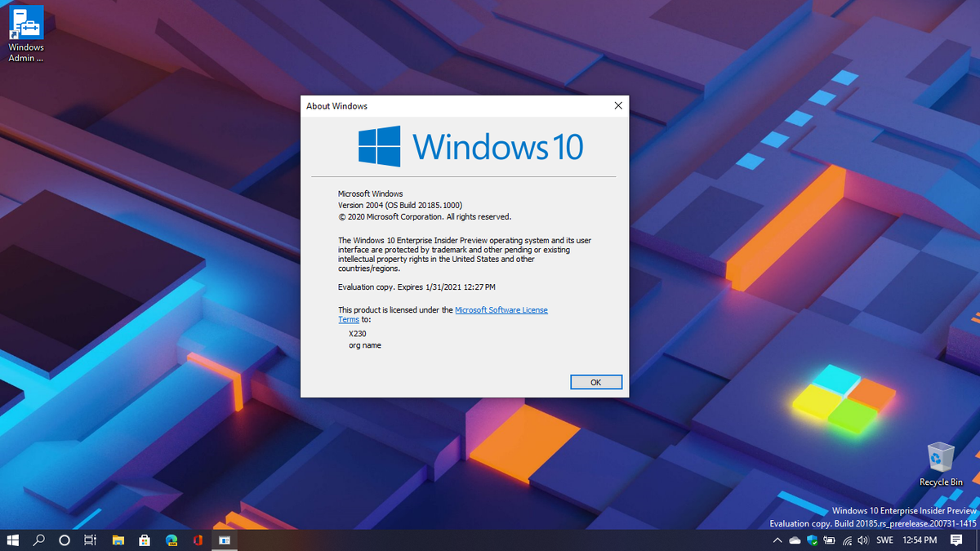Click the "org name" text
The image size is (980, 551).
click(365, 345)
